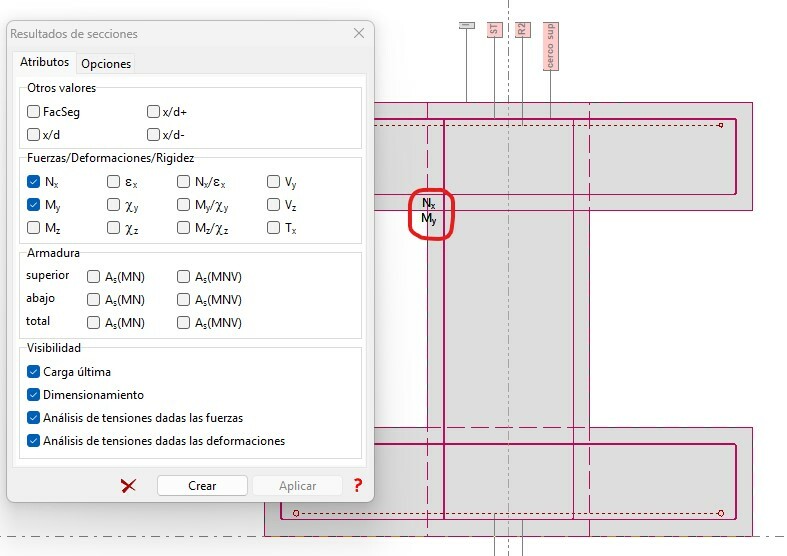Click the Nx My label in drawing
787x556 pixels.
pos(430,212)
